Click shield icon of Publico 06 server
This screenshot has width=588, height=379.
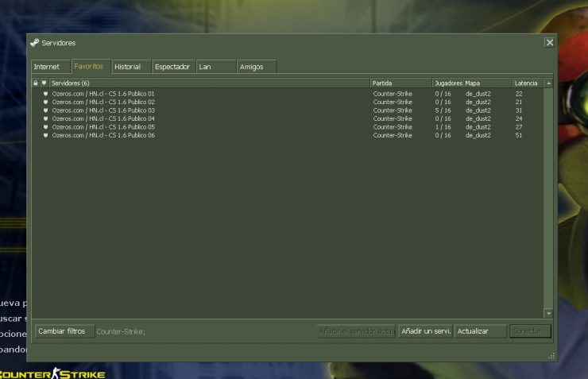[x=46, y=135]
